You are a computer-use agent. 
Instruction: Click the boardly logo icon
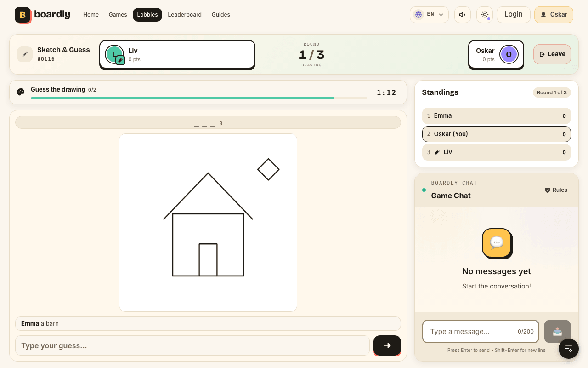point(23,15)
